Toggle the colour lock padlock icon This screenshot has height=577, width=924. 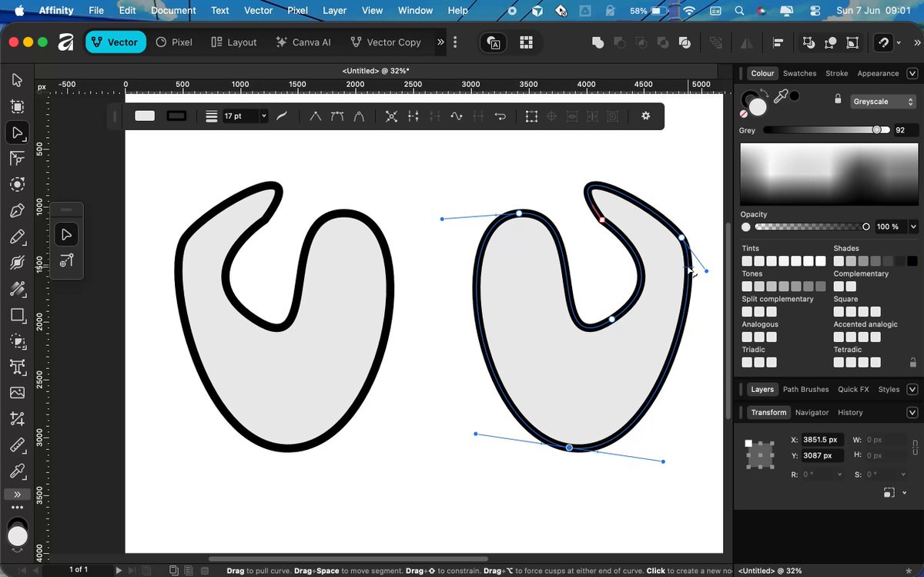point(838,100)
